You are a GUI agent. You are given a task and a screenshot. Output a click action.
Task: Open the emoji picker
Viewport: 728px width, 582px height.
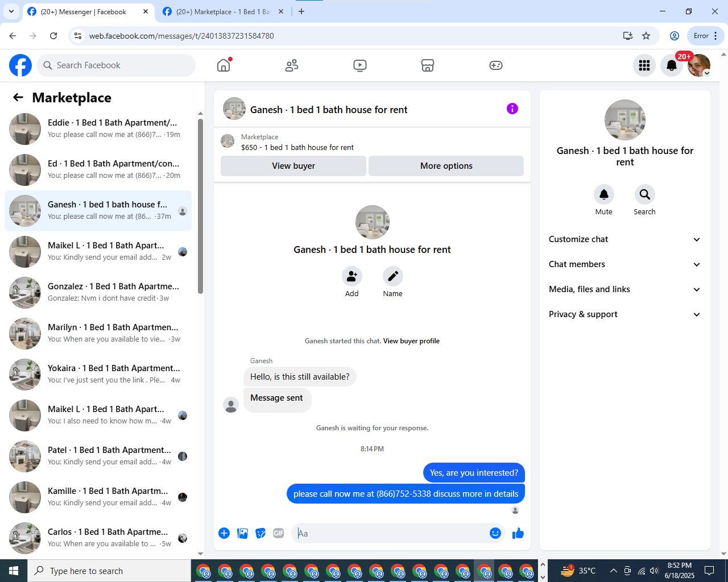click(x=495, y=533)
